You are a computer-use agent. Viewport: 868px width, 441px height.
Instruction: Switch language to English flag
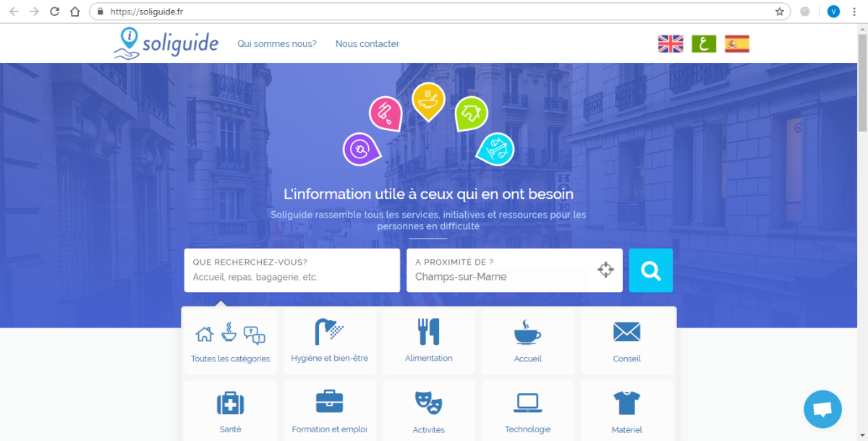pyautogui.click(x=671, y=44)
